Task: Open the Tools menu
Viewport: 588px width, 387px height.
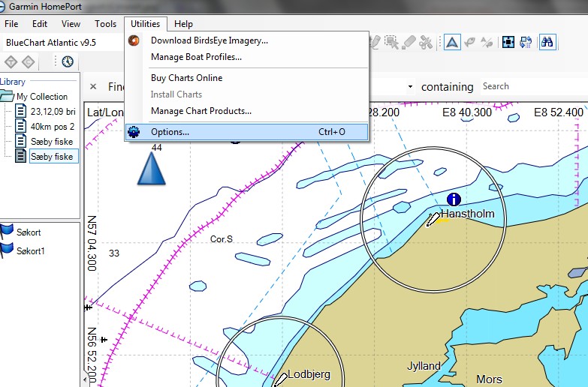Action: tap(105, 24)
